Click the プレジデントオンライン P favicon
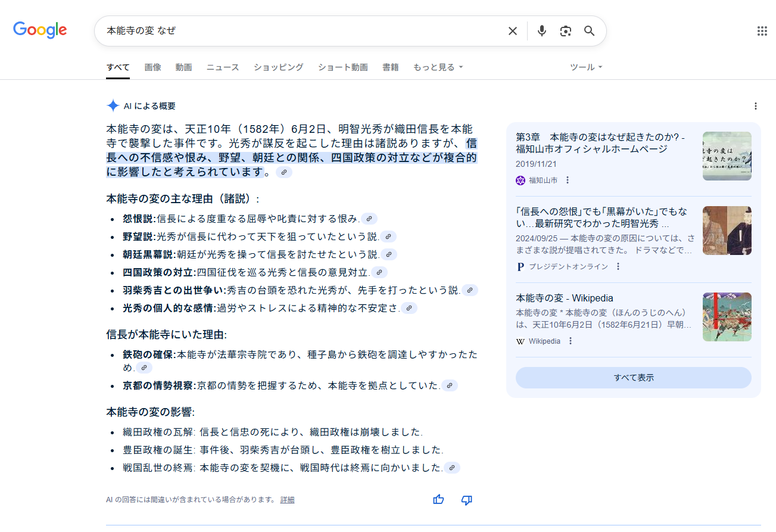Screen dimensions: 776x532 tap(521, 266)
